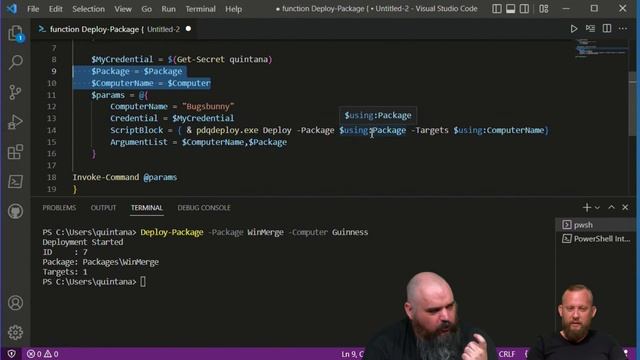Open the File menu
The height and width of the screenshot is (360, 640).
coord(33,9)
